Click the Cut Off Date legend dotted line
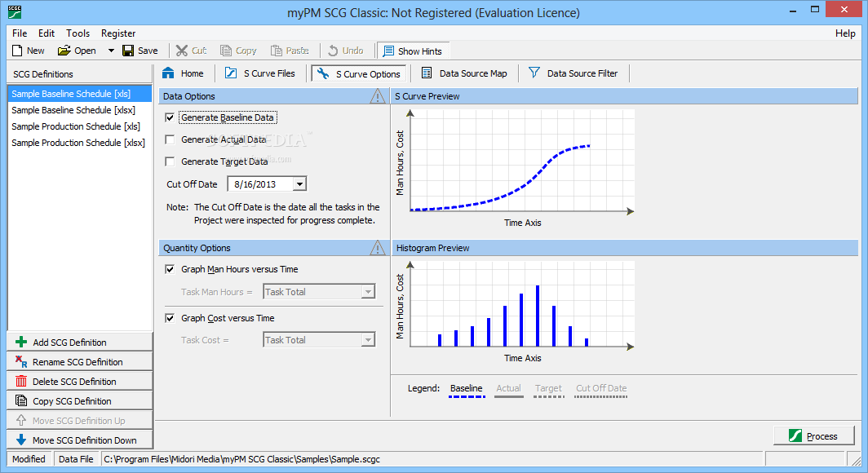Screen dimensions: 868x473 pyautogui.click(x=601, y=396)
